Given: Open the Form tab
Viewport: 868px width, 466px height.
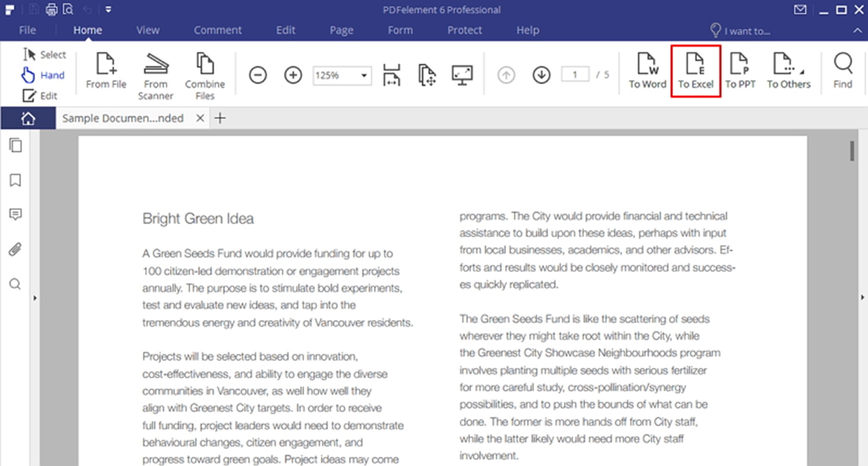Looking at the screenshot, I should 400,30.
